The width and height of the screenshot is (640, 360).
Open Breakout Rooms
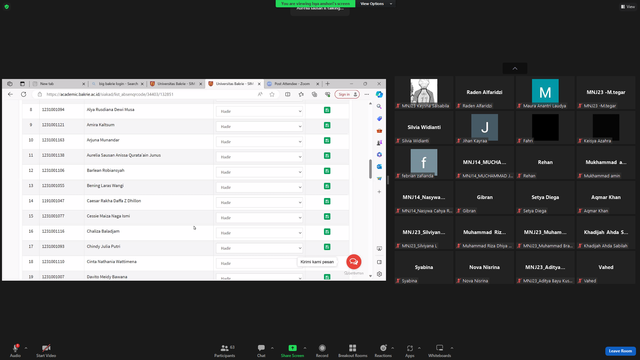353,350
